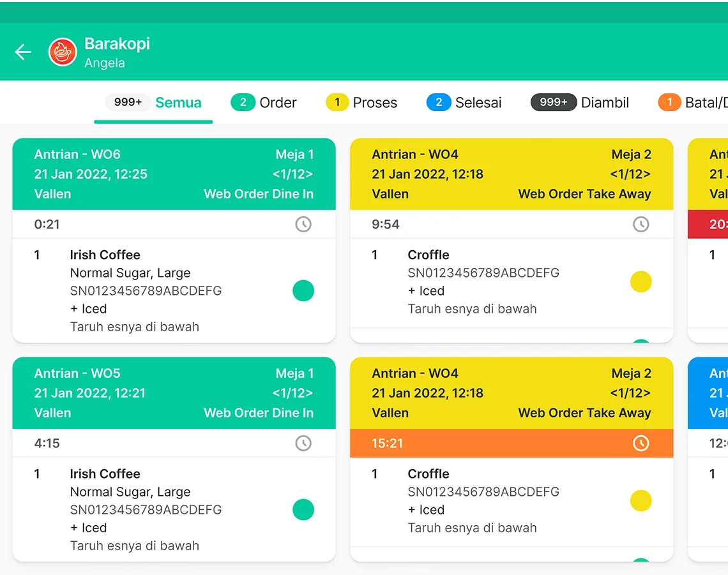Click clock icon on WO5 order card
728x575 pixels.
click(x=303, y=443)
